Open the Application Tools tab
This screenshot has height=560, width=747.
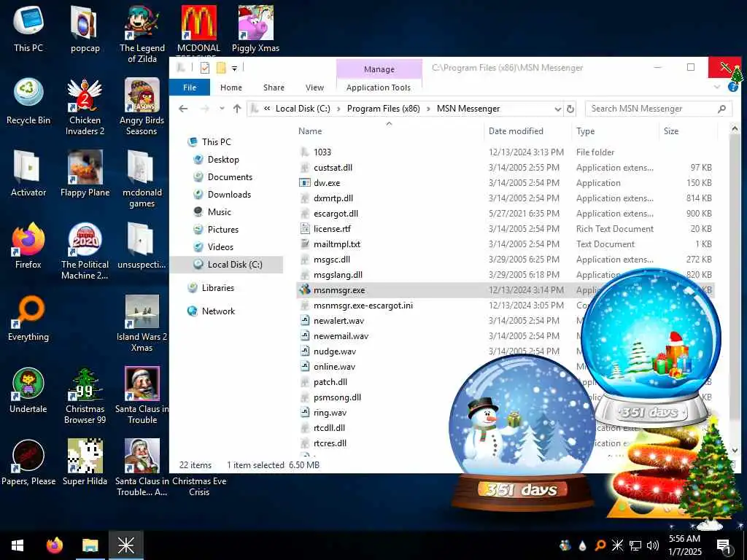pyautogui.click(x=379, y=87)
